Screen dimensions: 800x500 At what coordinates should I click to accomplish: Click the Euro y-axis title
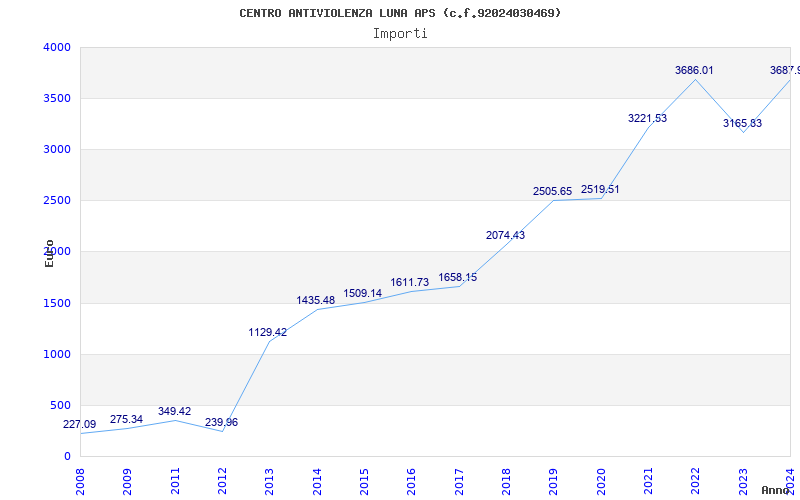[49, 253]
